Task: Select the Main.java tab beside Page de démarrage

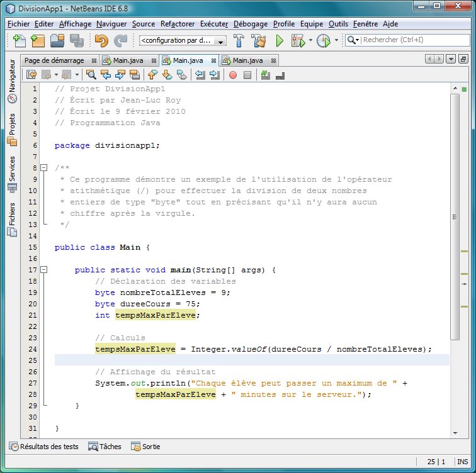Action: [128, 60]
